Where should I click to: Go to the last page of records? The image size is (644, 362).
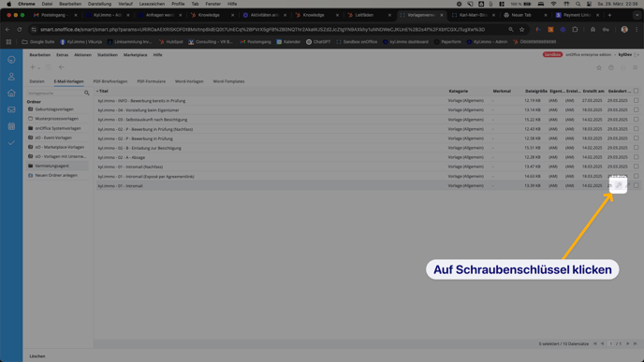click(x=636, y=344)
